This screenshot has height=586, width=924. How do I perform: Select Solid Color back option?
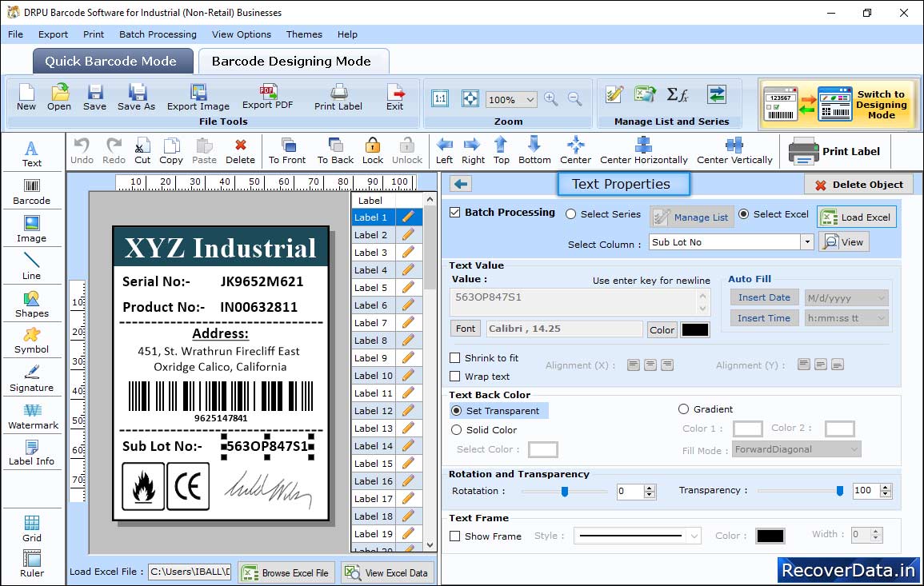pos(456,430)
